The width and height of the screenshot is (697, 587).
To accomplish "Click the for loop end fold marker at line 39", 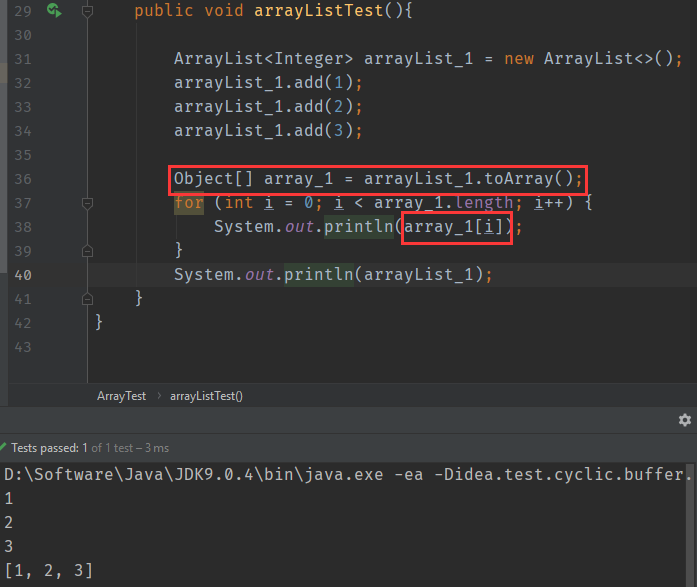I will [88, 251].
